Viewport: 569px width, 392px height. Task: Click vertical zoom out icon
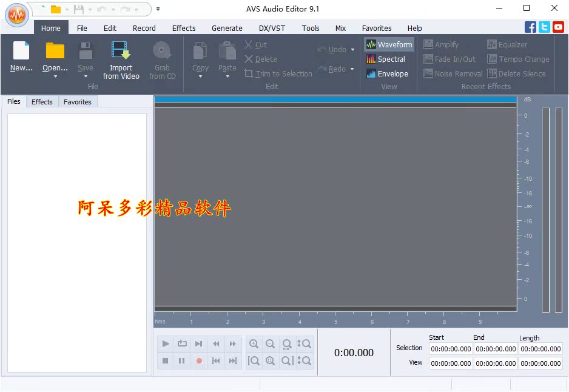click(304, 361)
